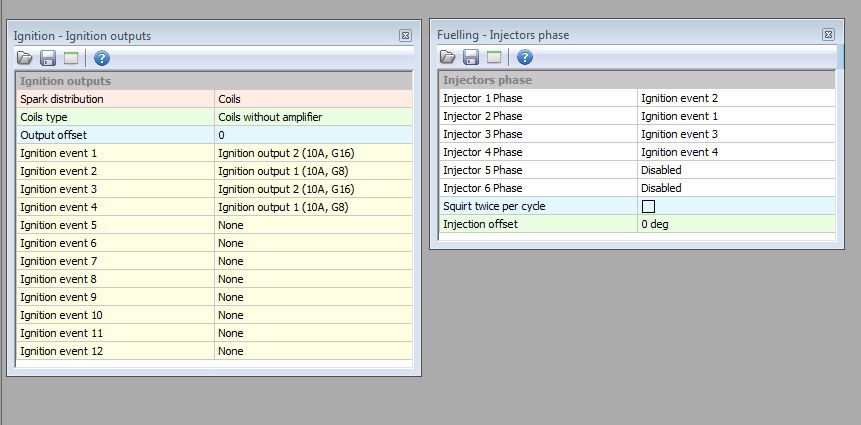The height and width of the screenshot is (425, 861).
Task: Click the open folder icon in Injectors phase panel
Action: pos(448,58)
